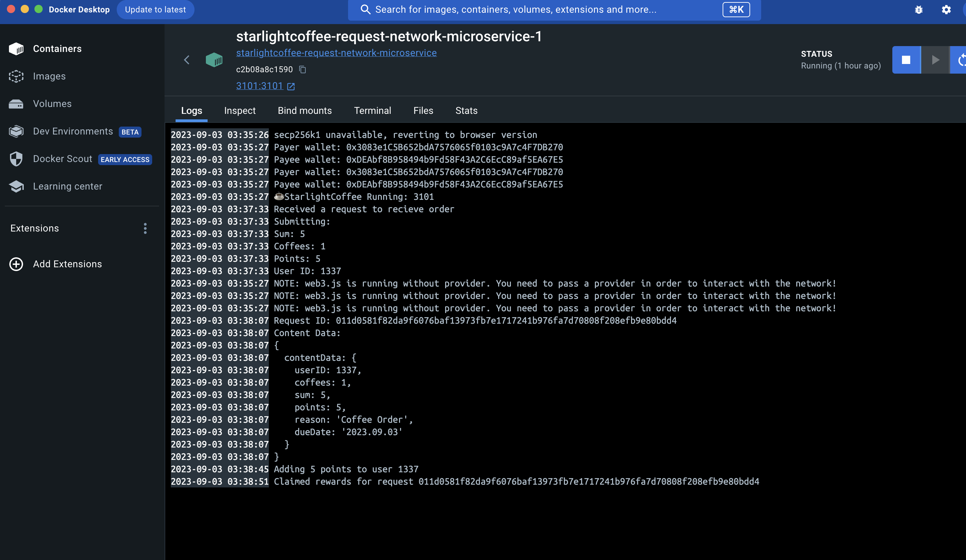Image resolution: width=966 pixels, height=560 pixels.
Task: Open the Images section icon
Action: 16,76
